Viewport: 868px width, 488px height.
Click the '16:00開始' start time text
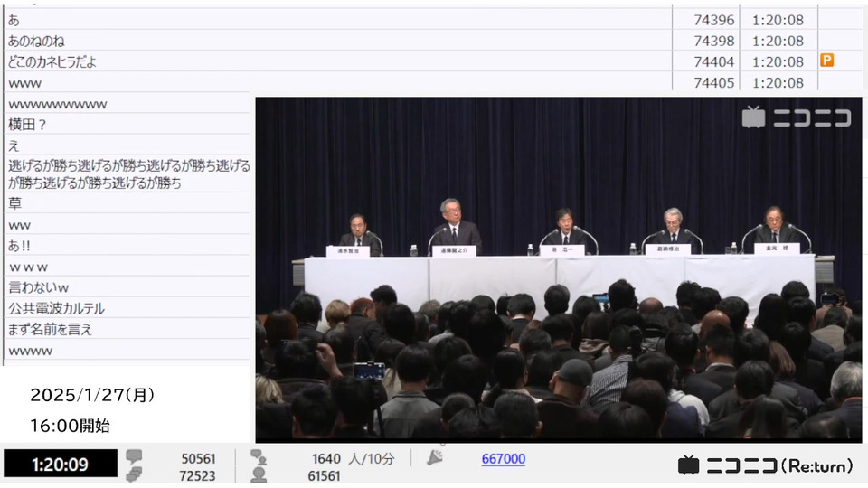[x=70, y=426]
